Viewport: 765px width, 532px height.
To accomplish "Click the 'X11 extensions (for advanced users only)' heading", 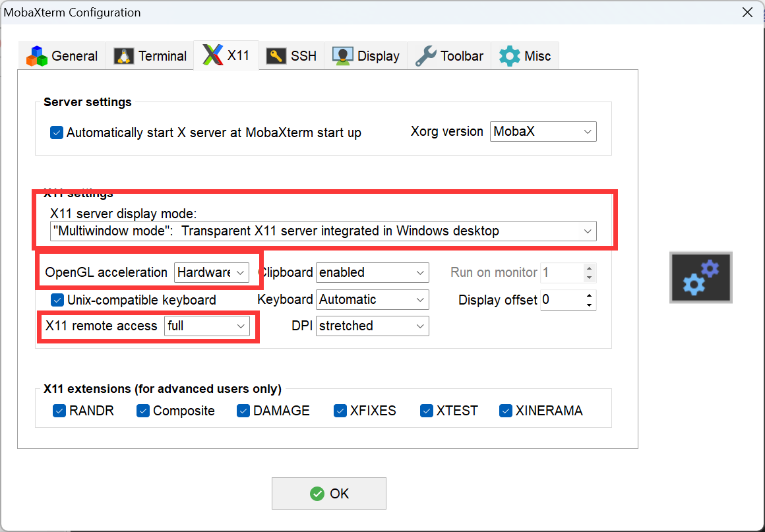I will (x=162, y=389).
